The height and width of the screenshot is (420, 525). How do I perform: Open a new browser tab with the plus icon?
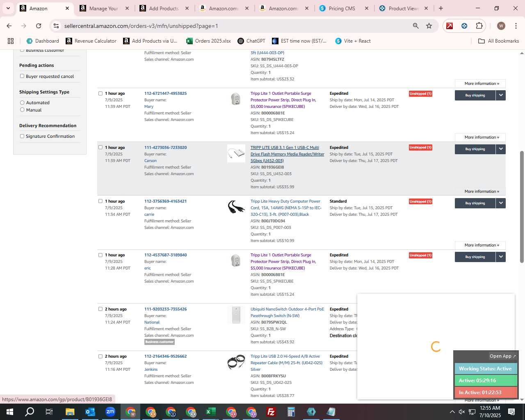tap(441, 8)
